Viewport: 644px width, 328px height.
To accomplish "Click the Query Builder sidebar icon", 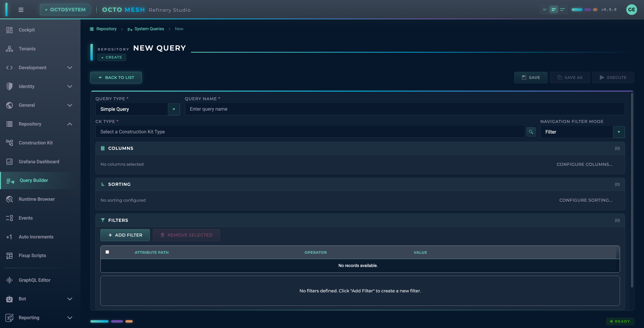I will (10, 181).
